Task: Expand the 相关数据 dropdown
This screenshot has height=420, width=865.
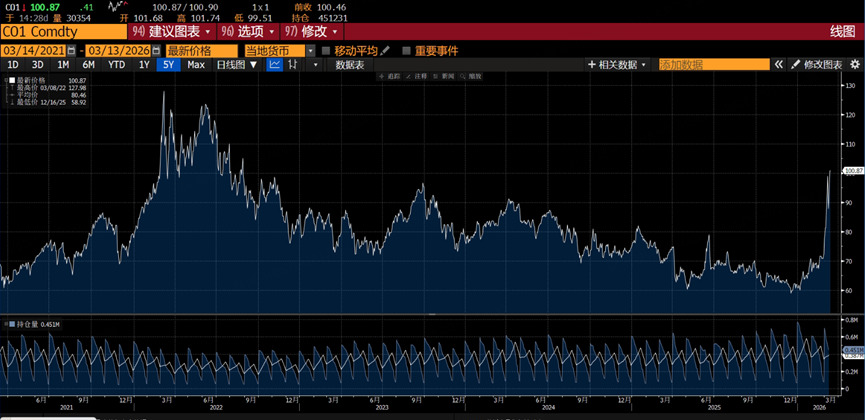Action: coord(617,65)
